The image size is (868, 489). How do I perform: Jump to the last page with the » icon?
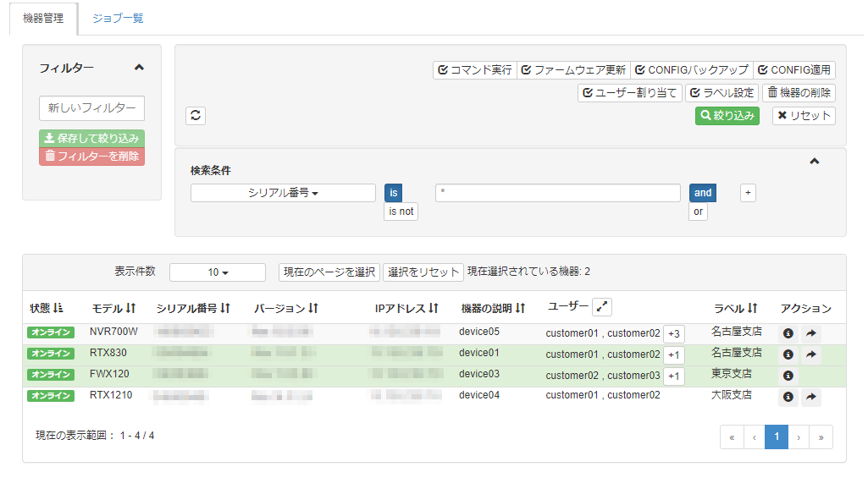820,437
